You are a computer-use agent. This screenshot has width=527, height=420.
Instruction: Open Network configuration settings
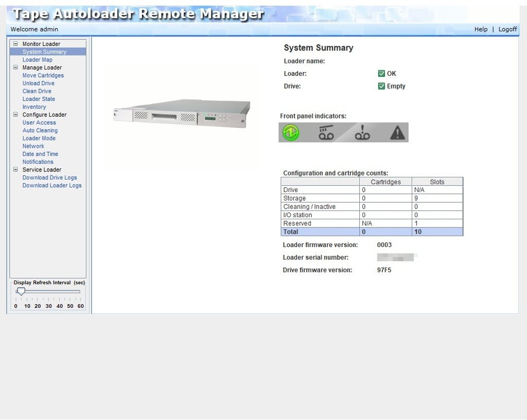[33, 146]
